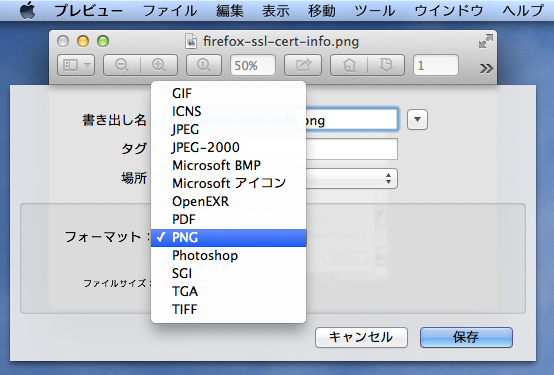Open the ヘルプ menu
This screenshot has width=554, height=375.
(x=523, y=11)
